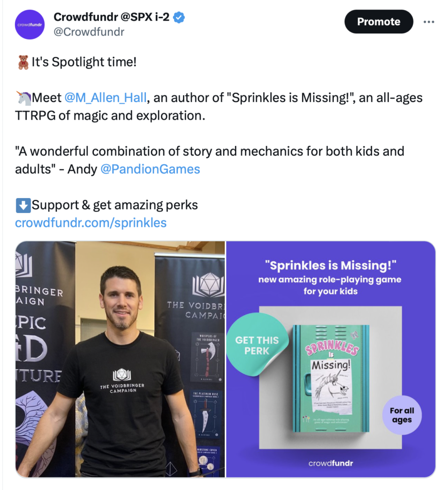
Task: Click the Crowdfundr @SPX i-2 display name
Action: point(111,17)
